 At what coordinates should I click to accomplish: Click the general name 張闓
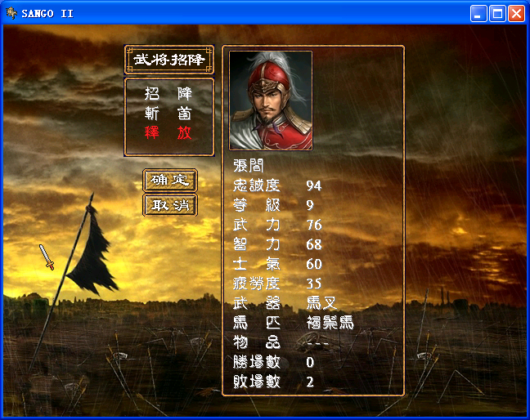(249, 166)
